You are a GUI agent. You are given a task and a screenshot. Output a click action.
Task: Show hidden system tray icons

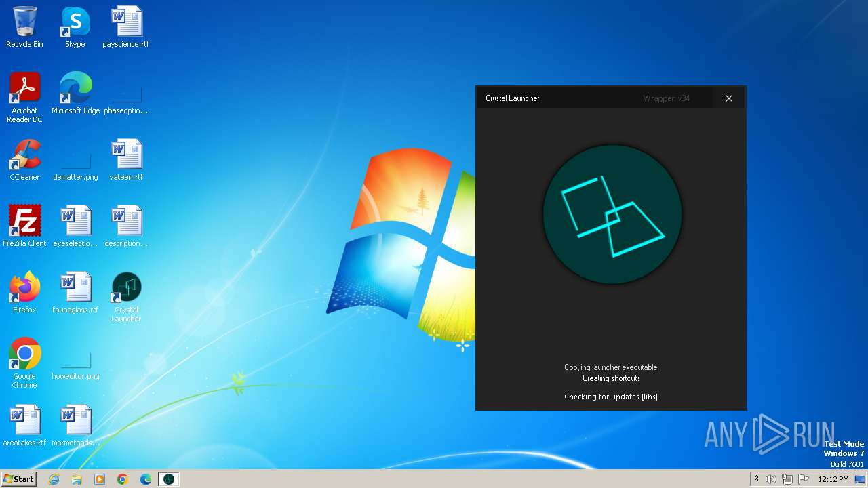(x=756, y=479)
